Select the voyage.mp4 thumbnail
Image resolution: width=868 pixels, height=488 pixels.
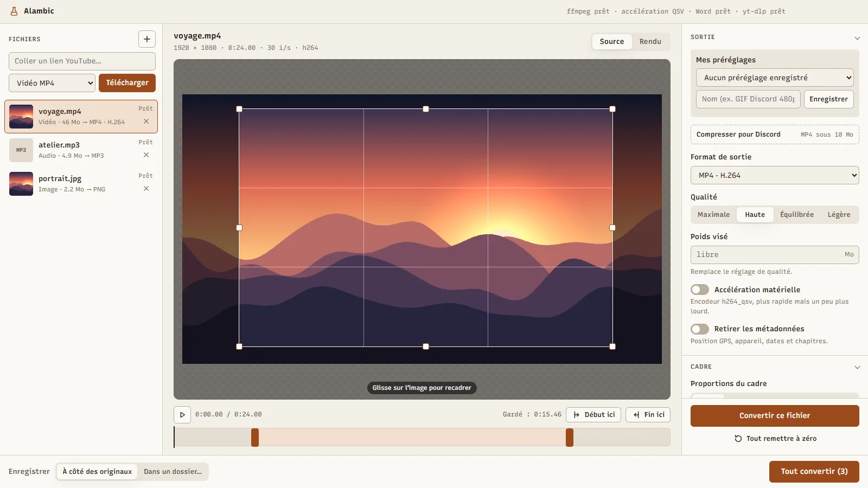coord(21,117)
